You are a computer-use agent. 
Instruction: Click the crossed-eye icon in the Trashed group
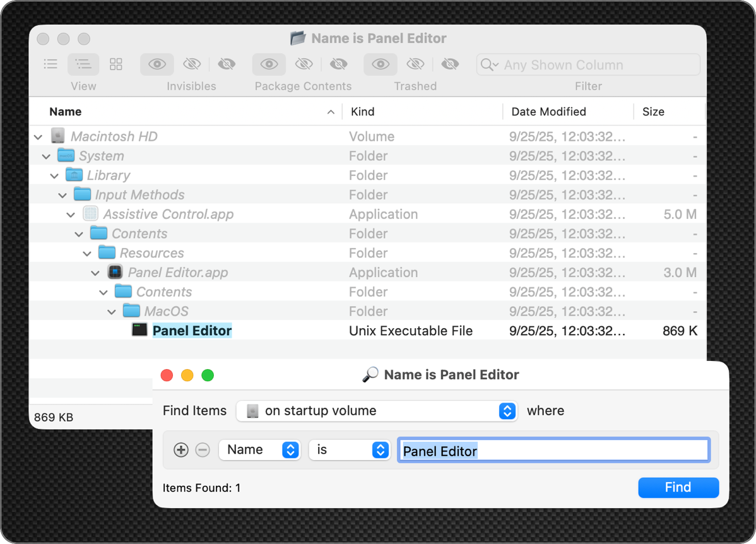[415, 64]
